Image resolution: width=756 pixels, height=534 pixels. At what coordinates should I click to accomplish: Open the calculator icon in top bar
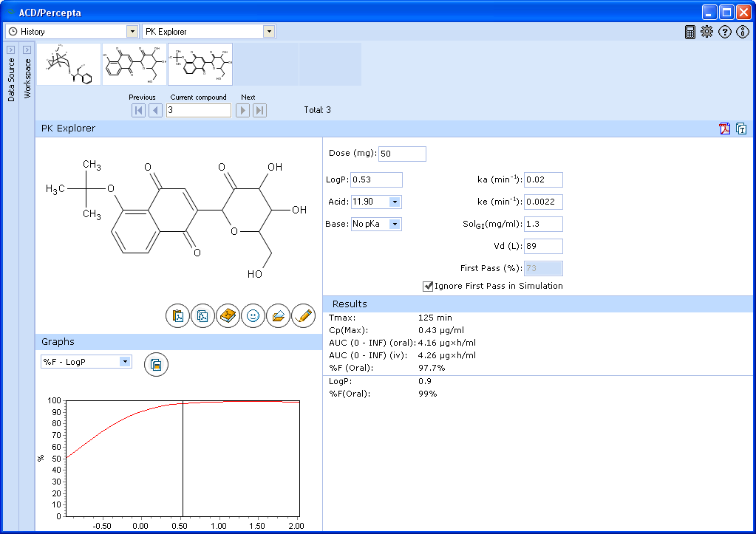click(x=690, y=32)
